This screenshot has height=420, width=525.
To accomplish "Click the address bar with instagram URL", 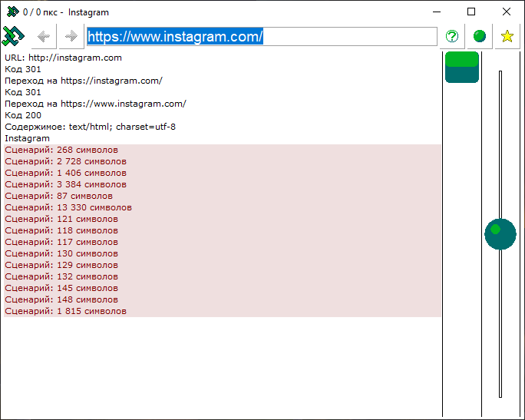I will 262,37.
